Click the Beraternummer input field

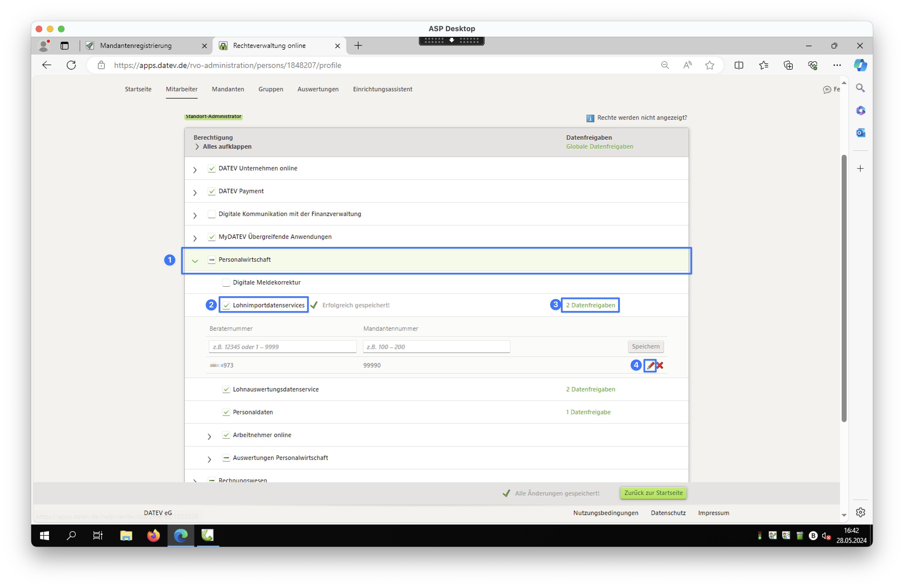point(282,346)
